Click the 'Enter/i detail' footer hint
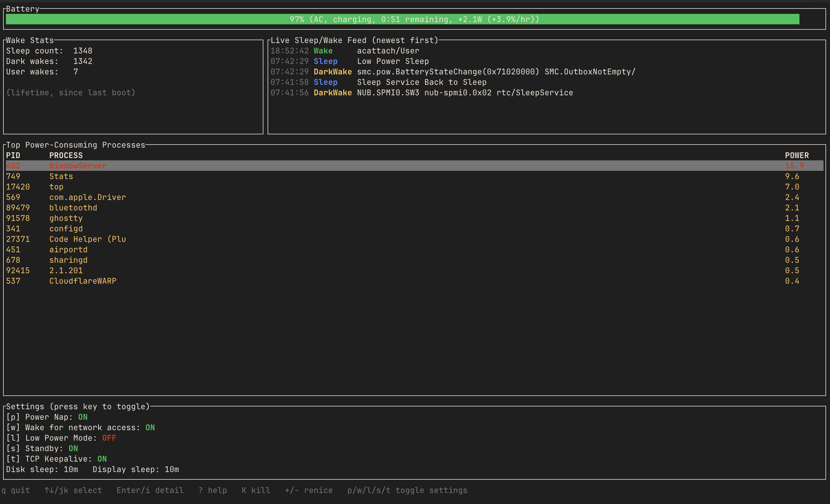This screenshot has width=830, height=504. pyautogui.click(x=150, y=490)
